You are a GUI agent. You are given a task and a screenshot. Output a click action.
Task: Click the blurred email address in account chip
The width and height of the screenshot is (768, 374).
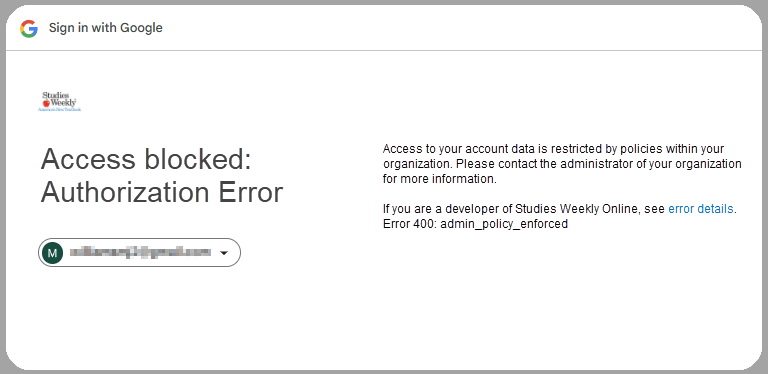(x=140, y=253)
